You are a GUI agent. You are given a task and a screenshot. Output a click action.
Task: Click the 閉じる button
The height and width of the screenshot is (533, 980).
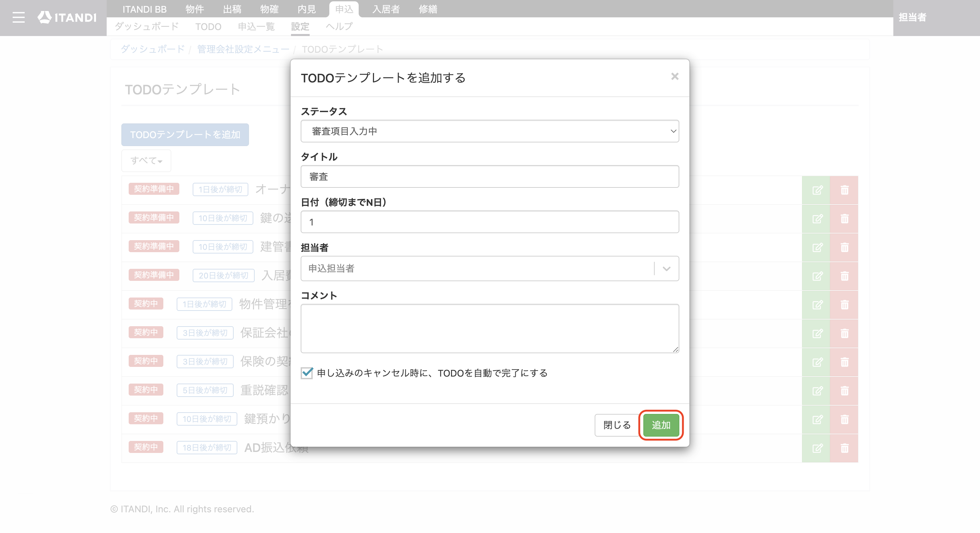[x=617, y=425]
